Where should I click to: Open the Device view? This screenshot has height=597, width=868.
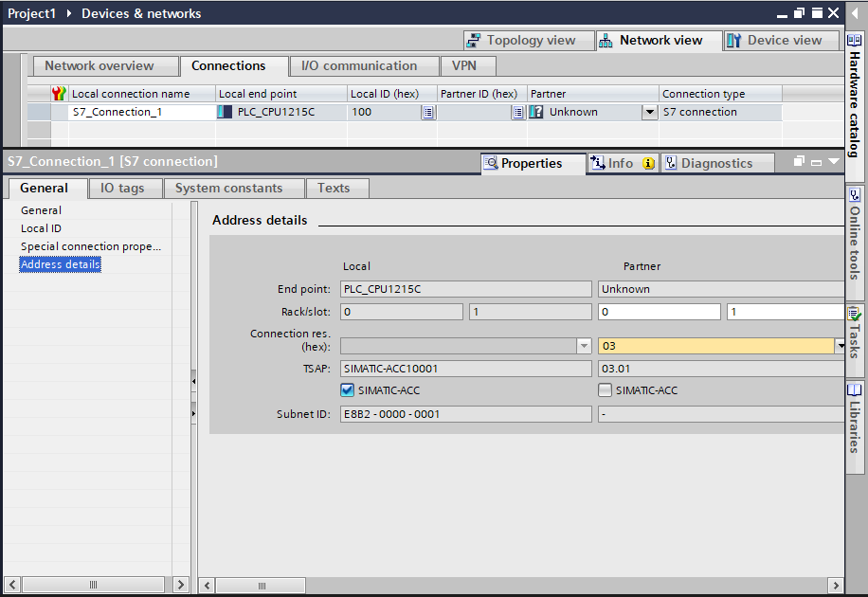pos(782,41)
